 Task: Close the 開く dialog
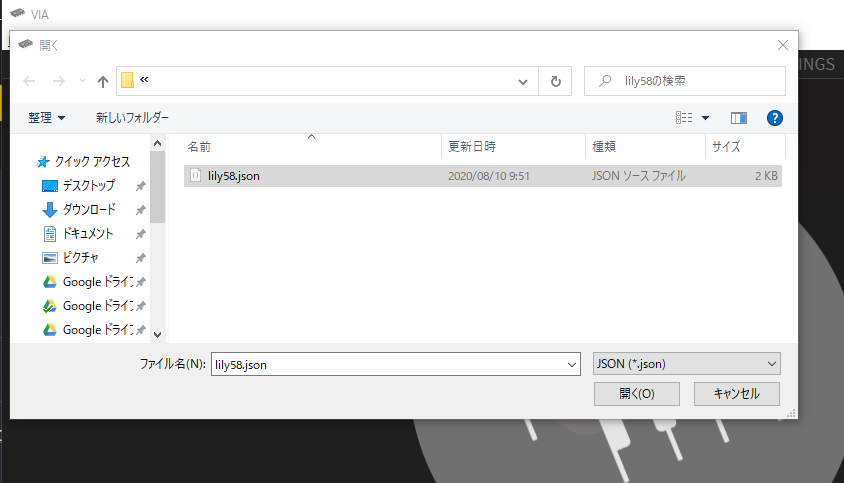coord(783,45)
